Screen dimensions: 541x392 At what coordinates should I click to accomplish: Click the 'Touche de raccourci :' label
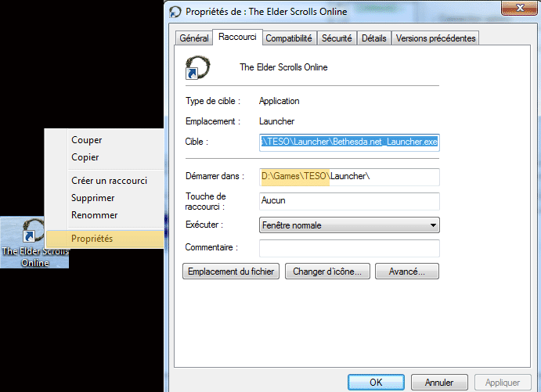coord(205,201)
